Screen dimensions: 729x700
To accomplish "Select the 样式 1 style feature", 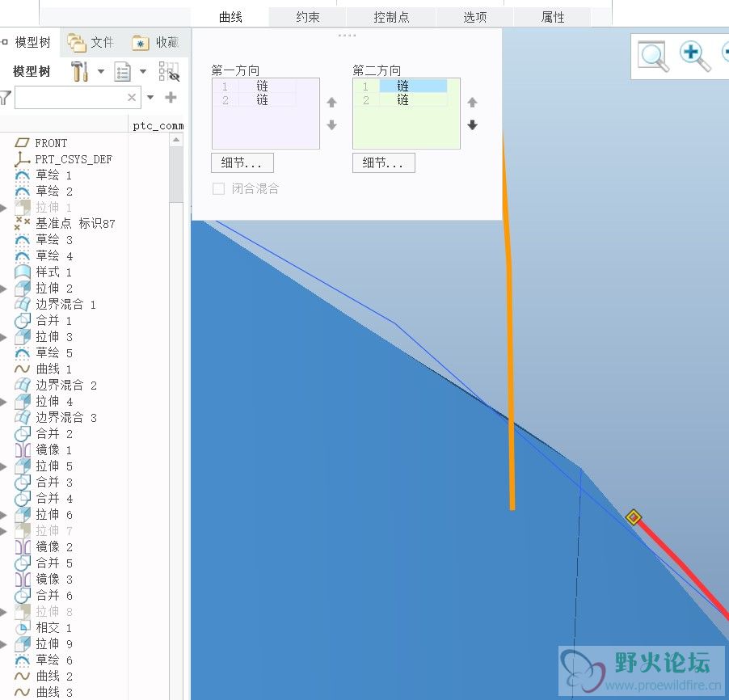I will tap(43, 272).
